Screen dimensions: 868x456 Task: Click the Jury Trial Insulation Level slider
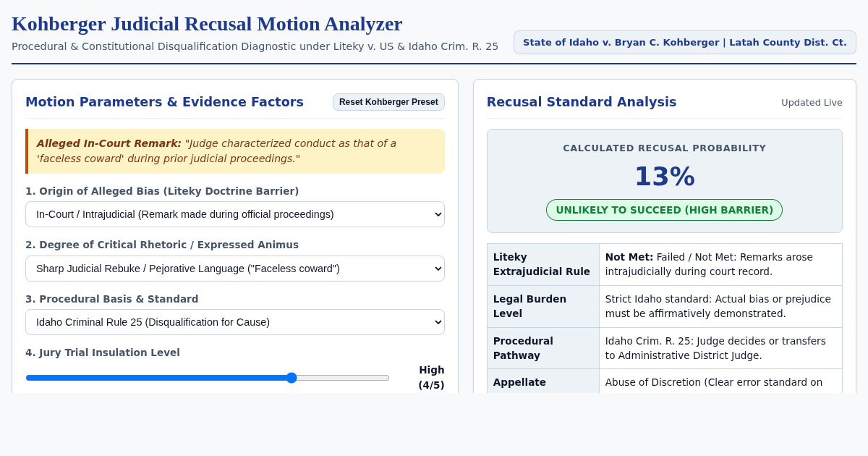pyautogui.click(x=208, y=378)
